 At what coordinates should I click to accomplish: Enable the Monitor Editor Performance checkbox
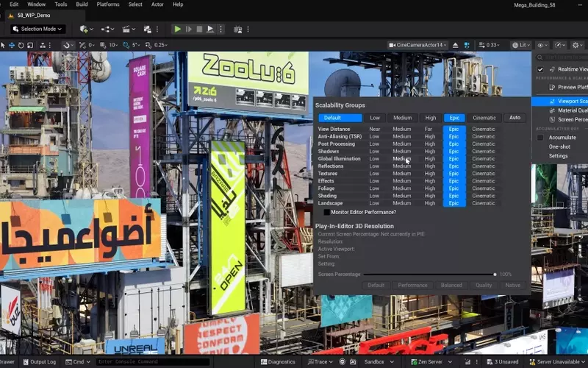[x=326, y=212]
